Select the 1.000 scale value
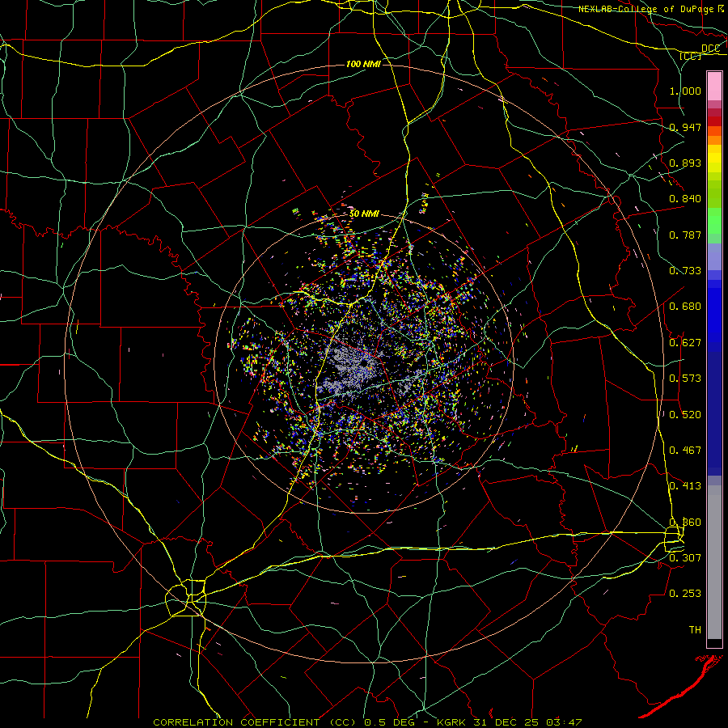 pyautogui.click(x=685, y=91)
